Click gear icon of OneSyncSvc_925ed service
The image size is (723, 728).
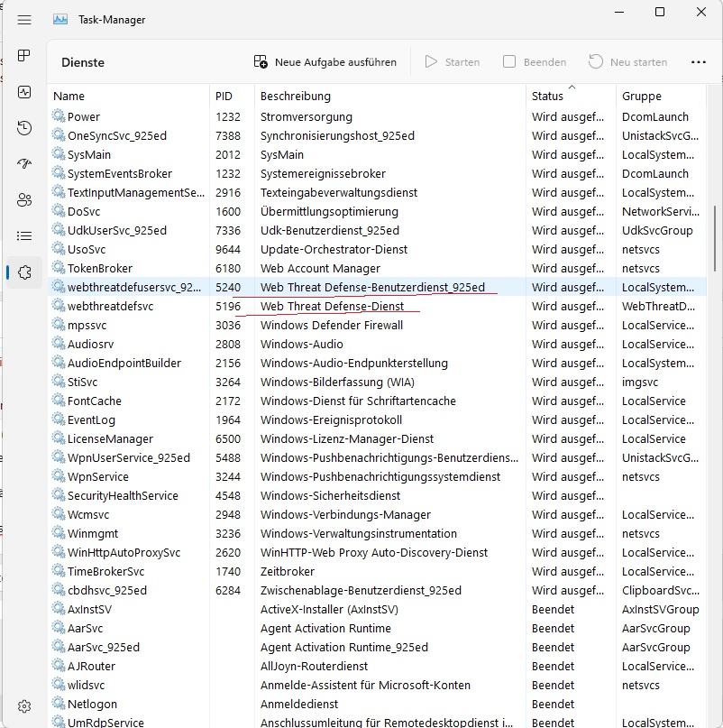click(59, 134)
